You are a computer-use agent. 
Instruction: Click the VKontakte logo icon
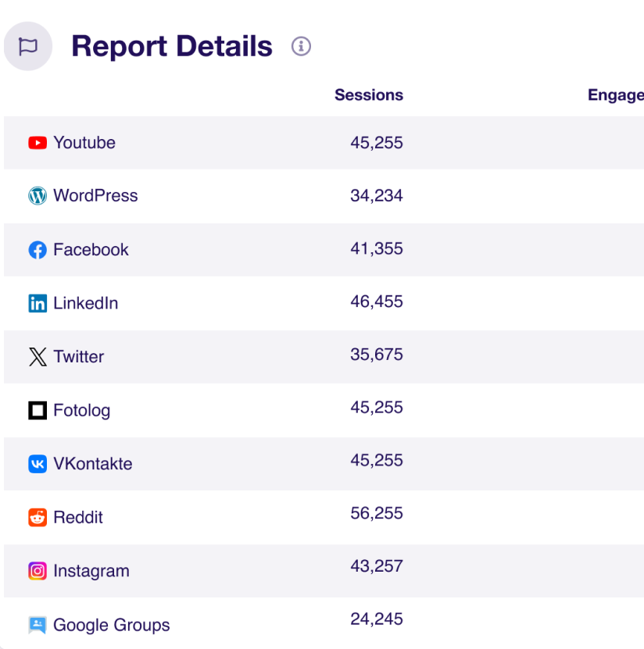[x=38, y=464]
